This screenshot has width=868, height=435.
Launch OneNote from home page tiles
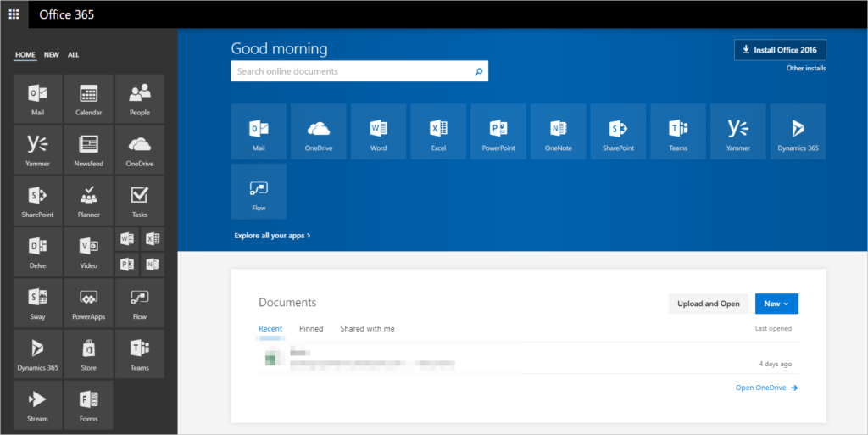click(558, 131)
